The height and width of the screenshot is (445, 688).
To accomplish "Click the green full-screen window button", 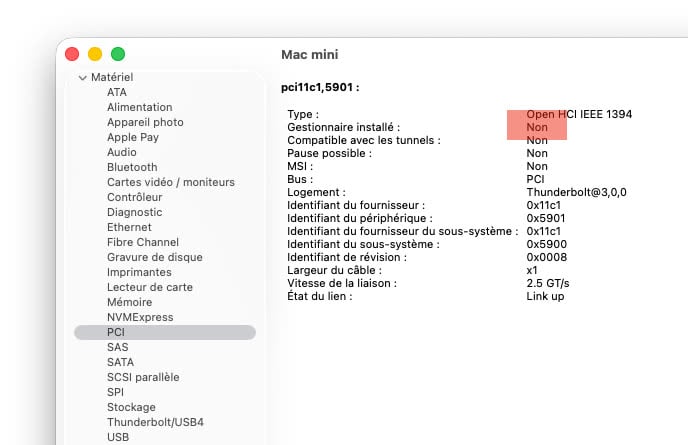I will click(118, 54).
